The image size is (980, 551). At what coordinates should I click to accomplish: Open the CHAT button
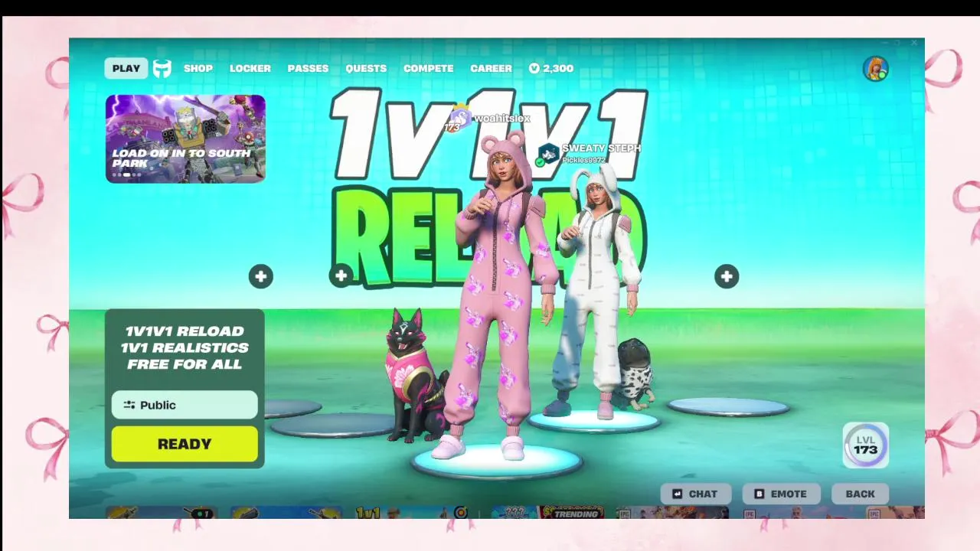696,494
